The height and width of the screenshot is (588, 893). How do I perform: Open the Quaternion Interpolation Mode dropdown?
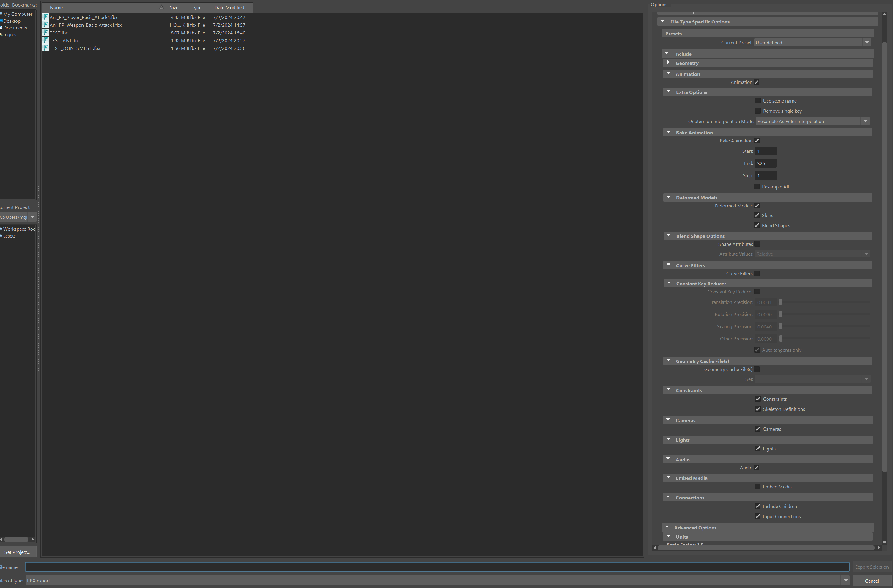tap(865, 121)
